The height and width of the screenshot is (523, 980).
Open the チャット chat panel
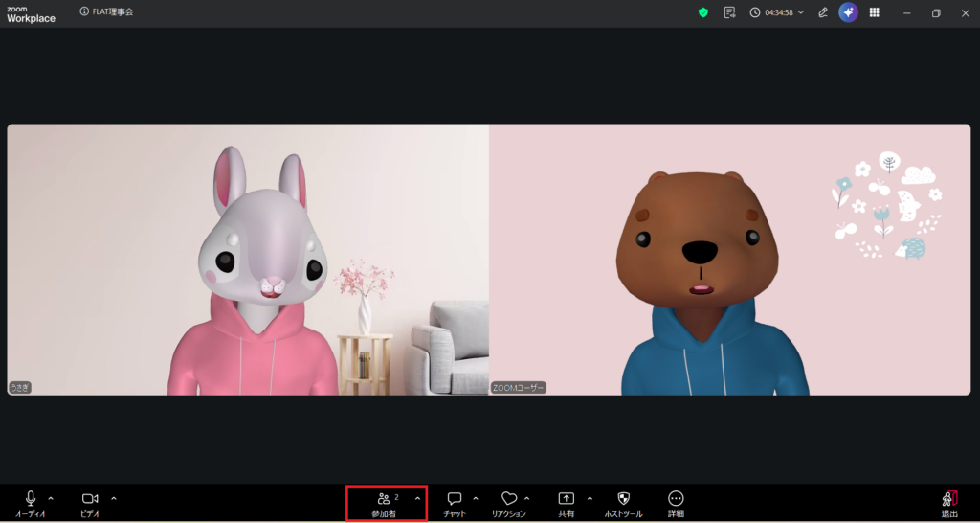[455, 499]
